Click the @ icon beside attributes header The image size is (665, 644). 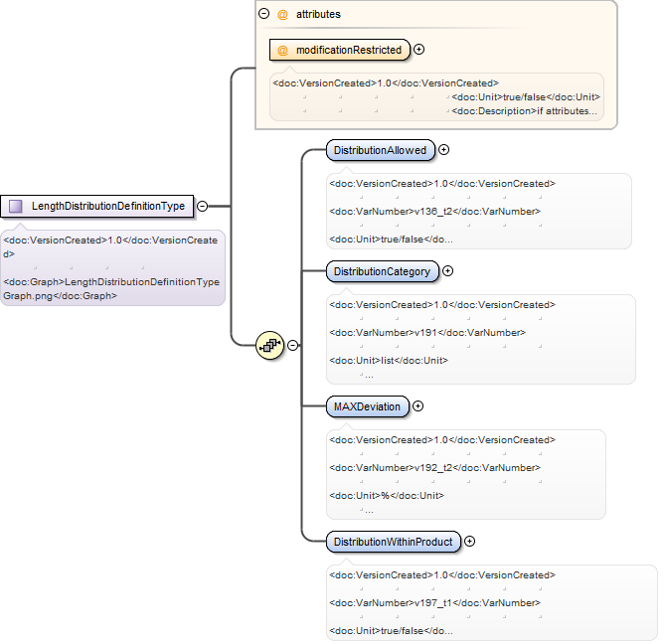(282, 15)
